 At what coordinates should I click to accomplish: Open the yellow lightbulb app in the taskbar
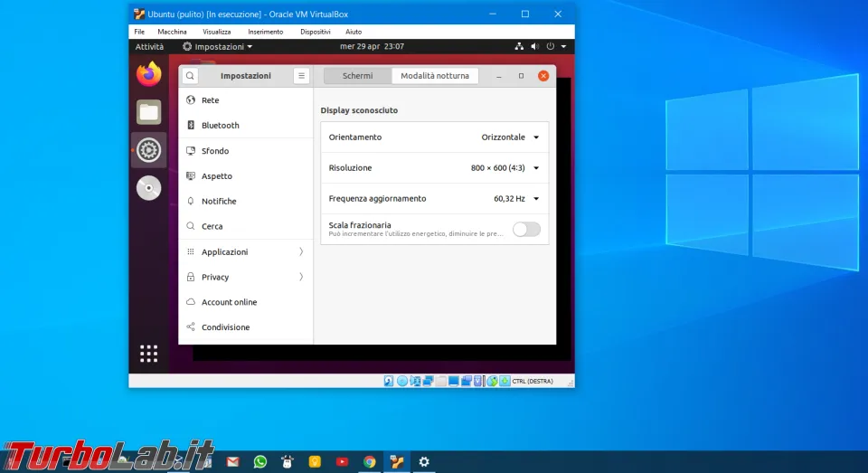[x=315, y=461]
